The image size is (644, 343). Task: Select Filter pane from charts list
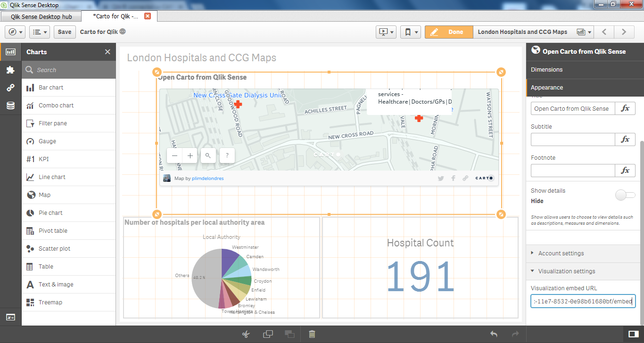coord(69,123)
